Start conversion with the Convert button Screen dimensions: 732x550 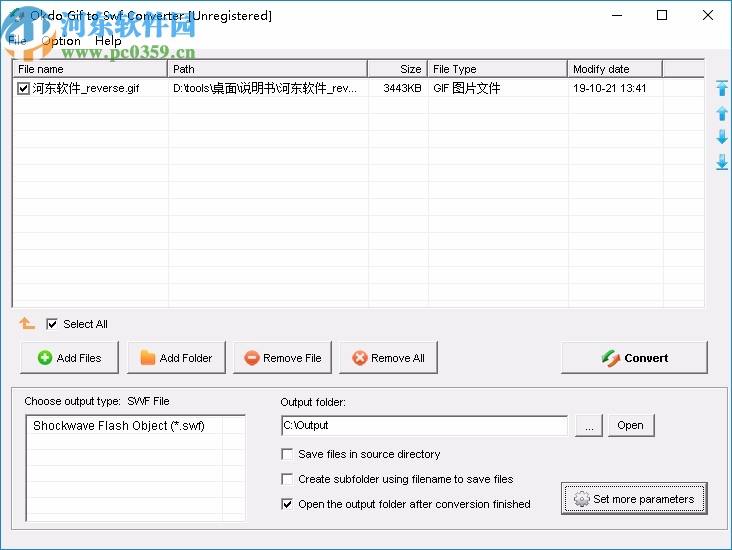(634, 358)
